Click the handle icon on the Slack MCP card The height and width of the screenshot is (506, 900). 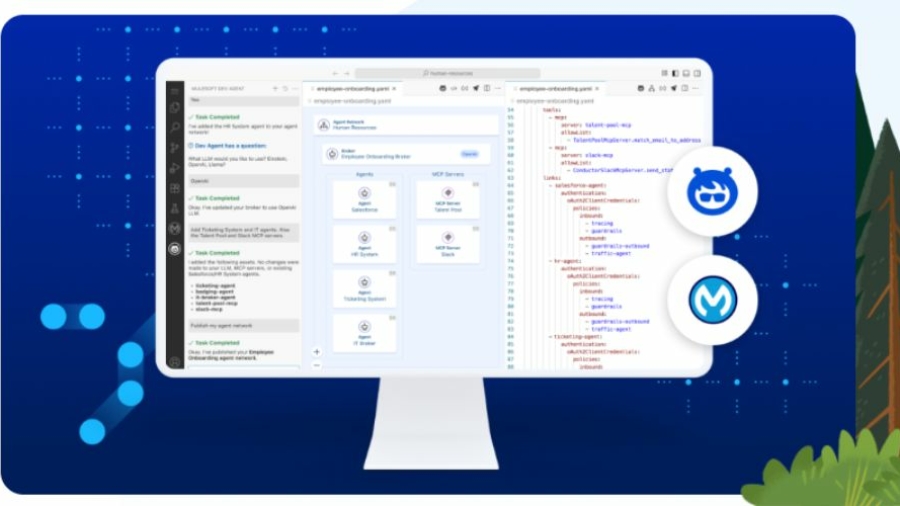tap(475, 229)
